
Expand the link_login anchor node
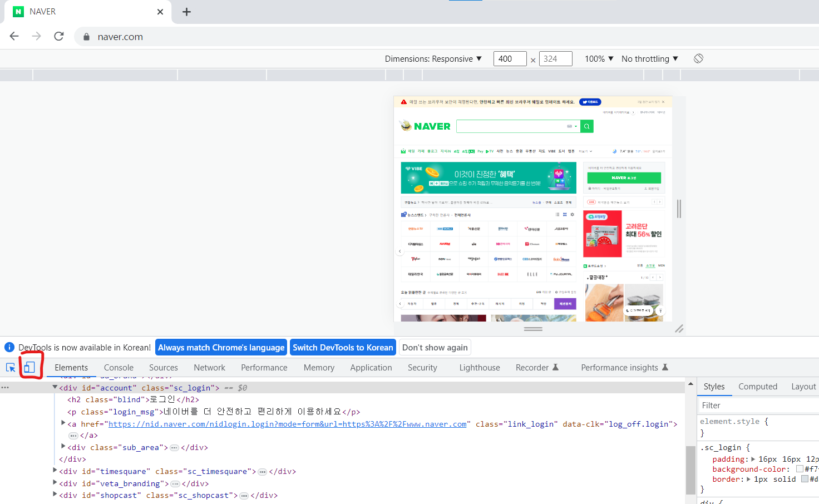[x=63, y=423]
